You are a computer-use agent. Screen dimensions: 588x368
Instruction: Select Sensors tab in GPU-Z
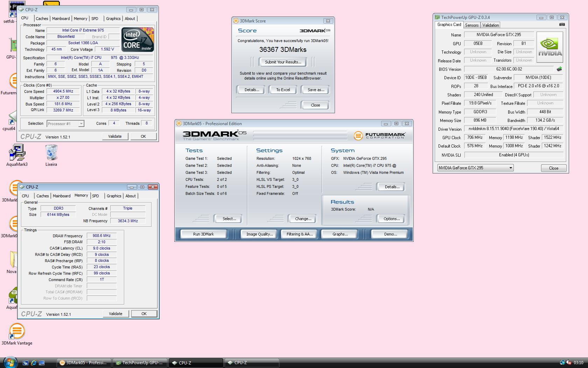pos(472,25)
